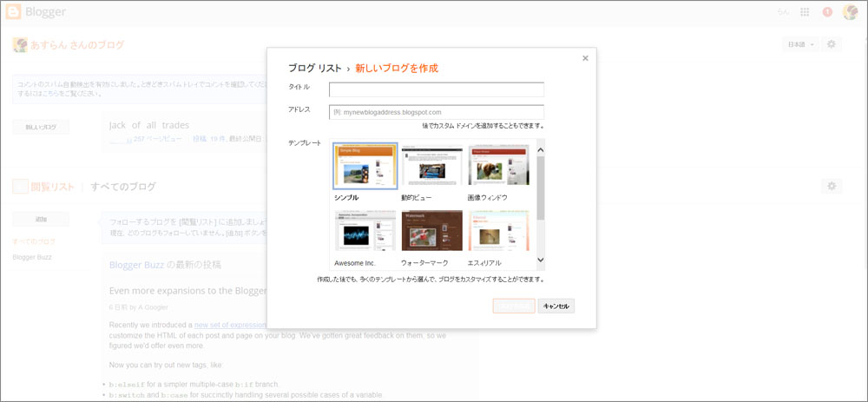Open the Even more expansions post title

pos(188,291)
